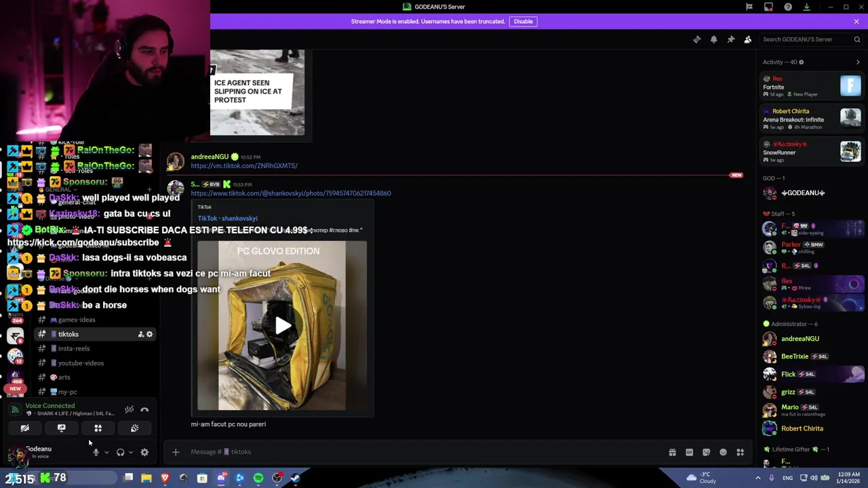This screenshot has height=488, width=868.
Task: Open the quests flag icon in title bar
Action: (749, 7)
